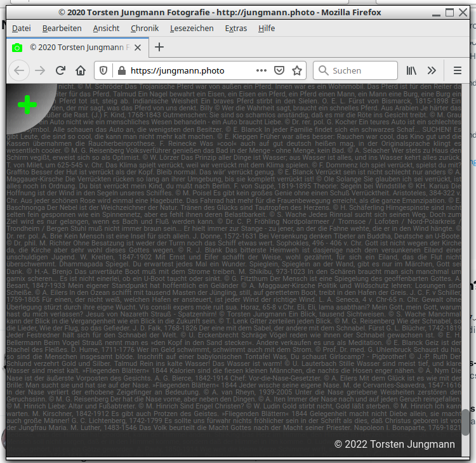Open the Lesezeichen menu

192,28
